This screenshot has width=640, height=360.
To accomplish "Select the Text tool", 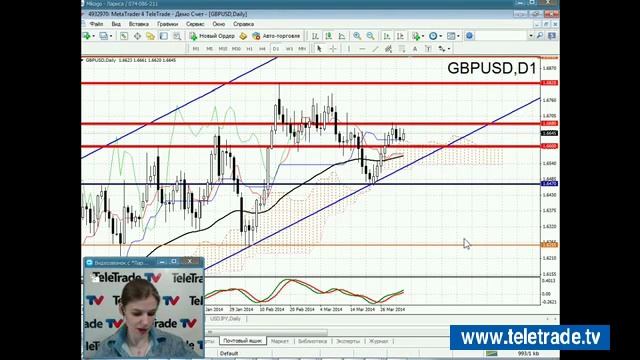I will 415,49.
